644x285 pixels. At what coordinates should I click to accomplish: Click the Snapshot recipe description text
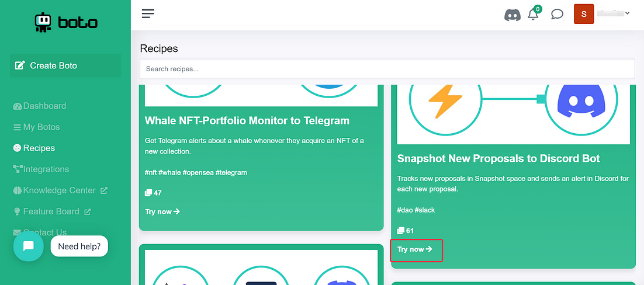513,184
